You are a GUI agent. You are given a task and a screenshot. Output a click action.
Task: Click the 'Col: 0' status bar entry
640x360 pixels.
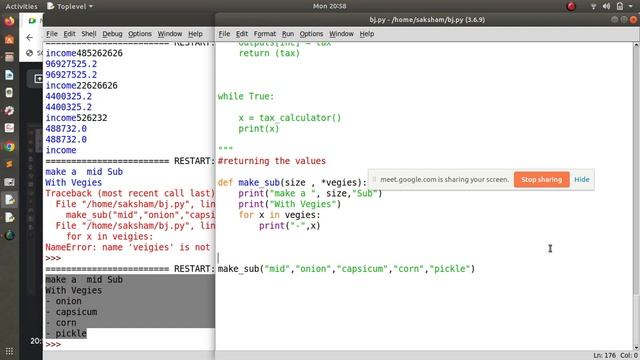(x=629, y=356)
